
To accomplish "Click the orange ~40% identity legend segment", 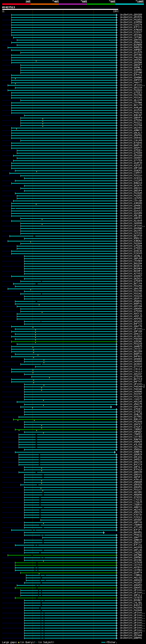I will pyautogui.click(x=45, y=4).
